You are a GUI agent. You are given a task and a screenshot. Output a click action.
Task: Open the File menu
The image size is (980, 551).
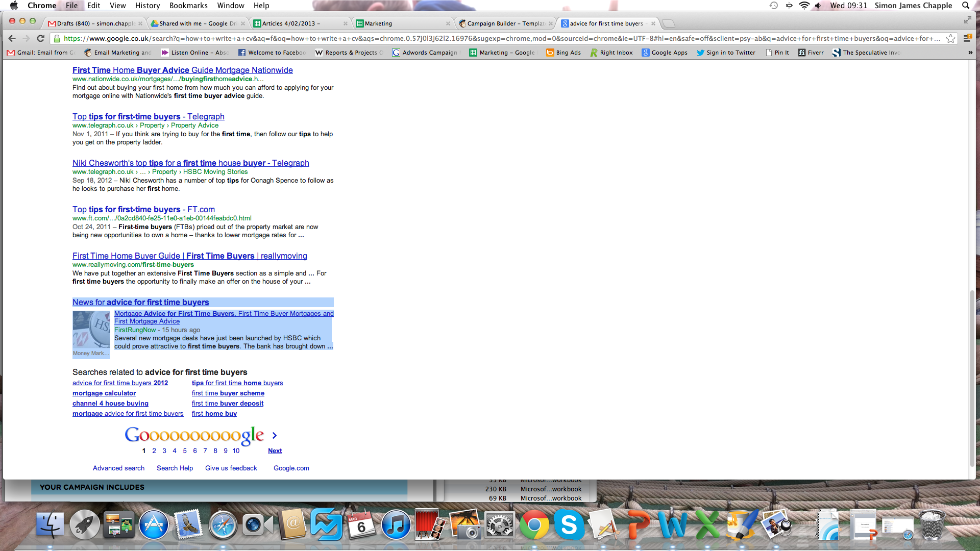coord(71,6)
